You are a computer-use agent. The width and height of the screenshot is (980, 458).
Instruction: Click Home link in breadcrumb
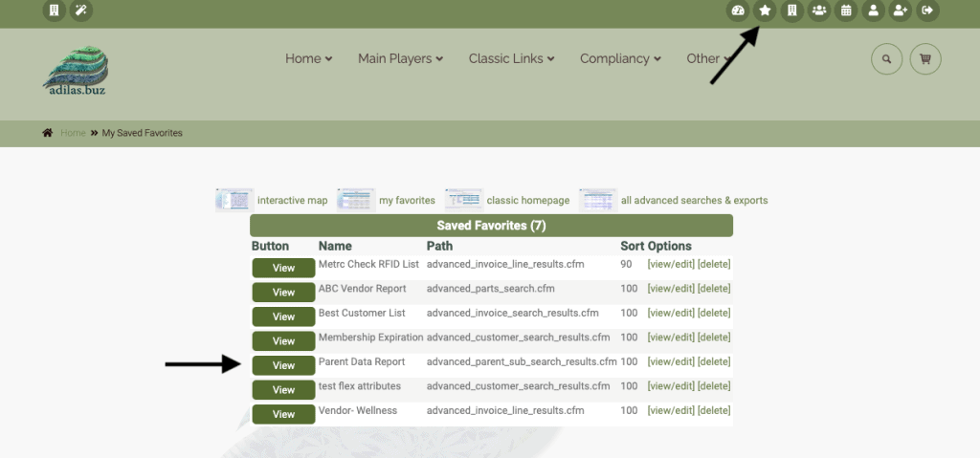pos(73,133)
